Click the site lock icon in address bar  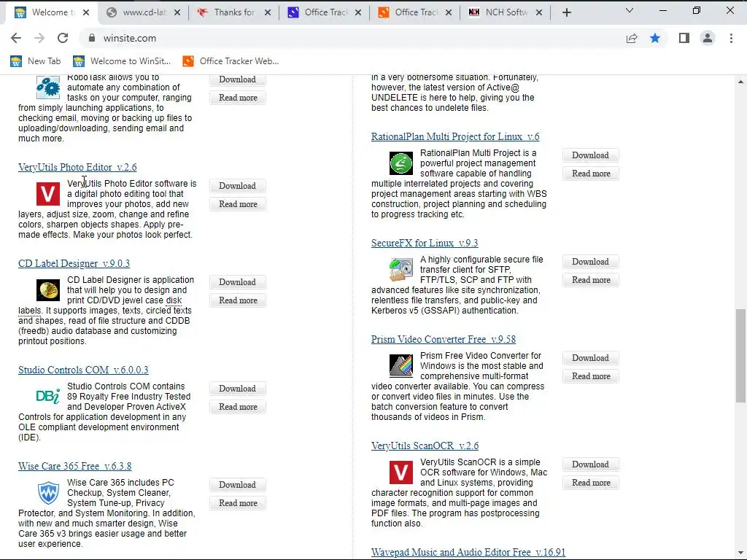tap(92, 38)
